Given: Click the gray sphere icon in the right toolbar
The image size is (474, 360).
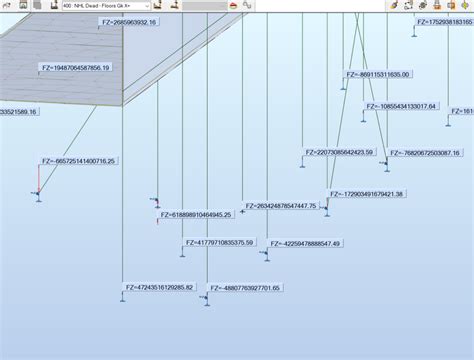Looking at the screenshot, I should [x=423, y=5].
